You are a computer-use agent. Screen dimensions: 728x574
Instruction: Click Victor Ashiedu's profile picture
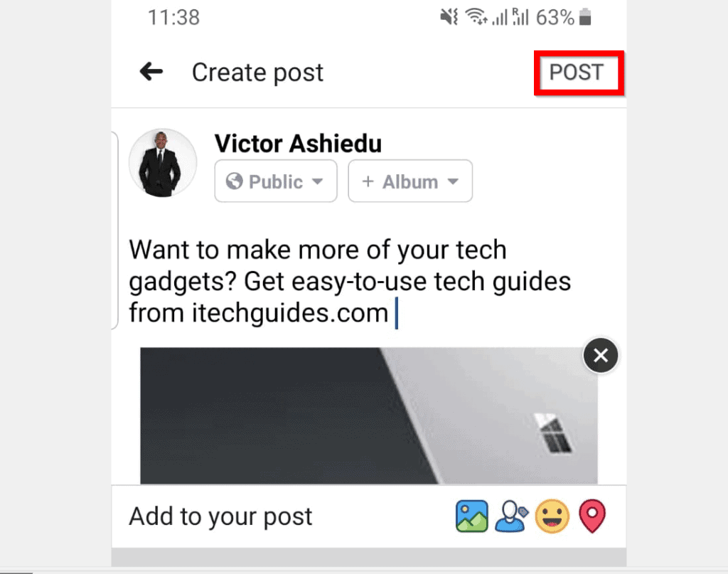(x=163, y=163)
